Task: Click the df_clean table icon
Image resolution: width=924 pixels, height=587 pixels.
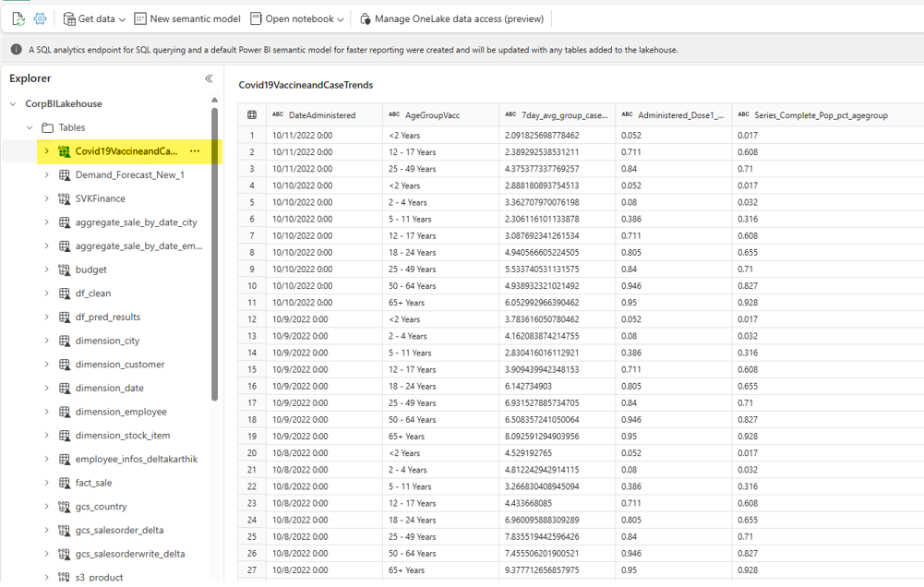Action: (x=65, y=293)
